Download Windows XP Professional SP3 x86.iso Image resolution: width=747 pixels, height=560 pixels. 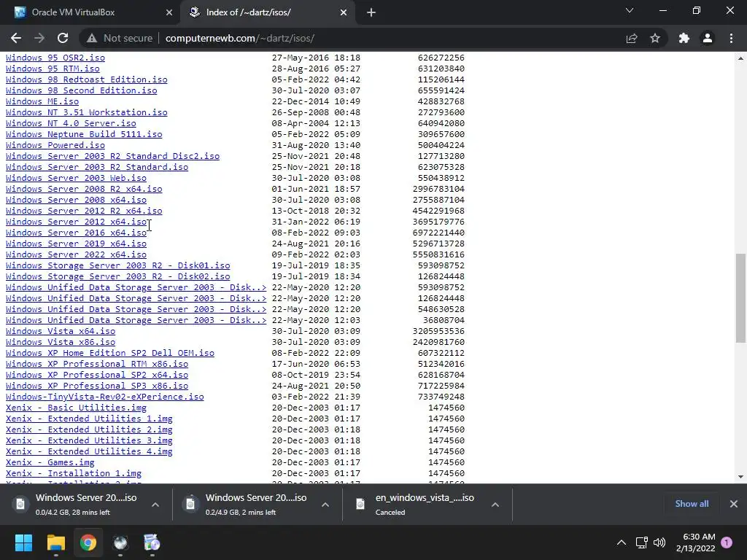97,386
